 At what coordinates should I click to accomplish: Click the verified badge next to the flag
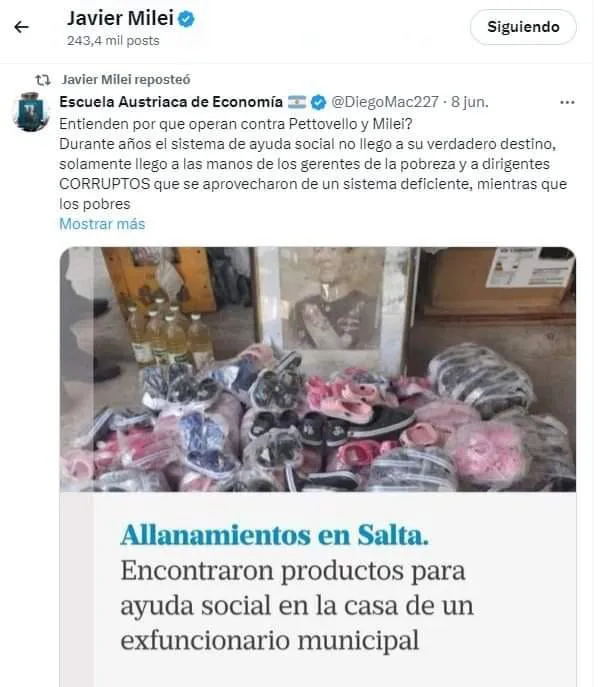click(318, 103)
